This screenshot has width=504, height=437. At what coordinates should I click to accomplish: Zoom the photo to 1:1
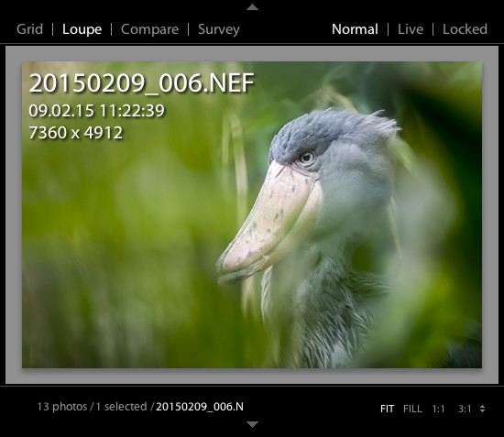438,409
